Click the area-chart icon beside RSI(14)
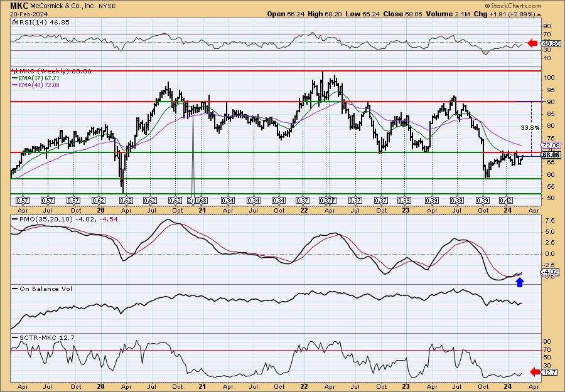 click(14, 22)
